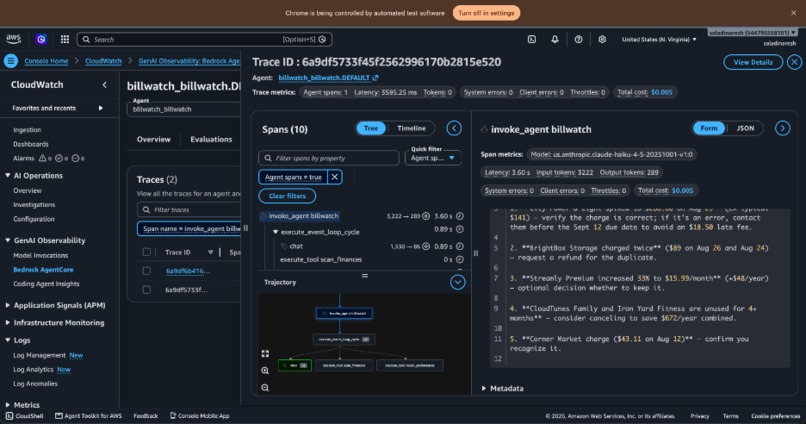
Task: Open the Quick filter dropdown
Action: [433, 158]
